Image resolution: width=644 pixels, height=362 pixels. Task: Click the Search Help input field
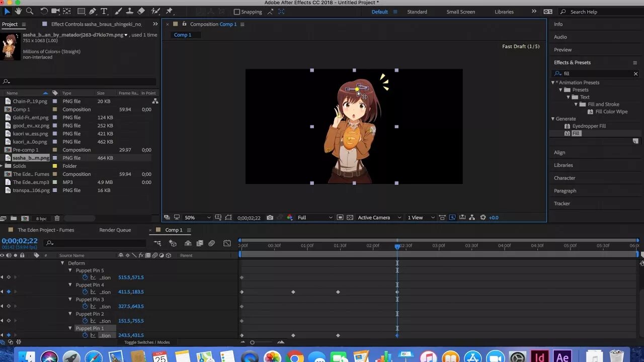pyautogui.click(x=601, y=12)
